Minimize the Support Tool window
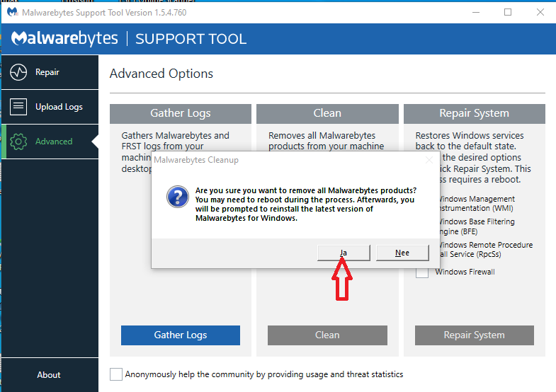Viewport: 556px width, 392px height. (476, 13)
